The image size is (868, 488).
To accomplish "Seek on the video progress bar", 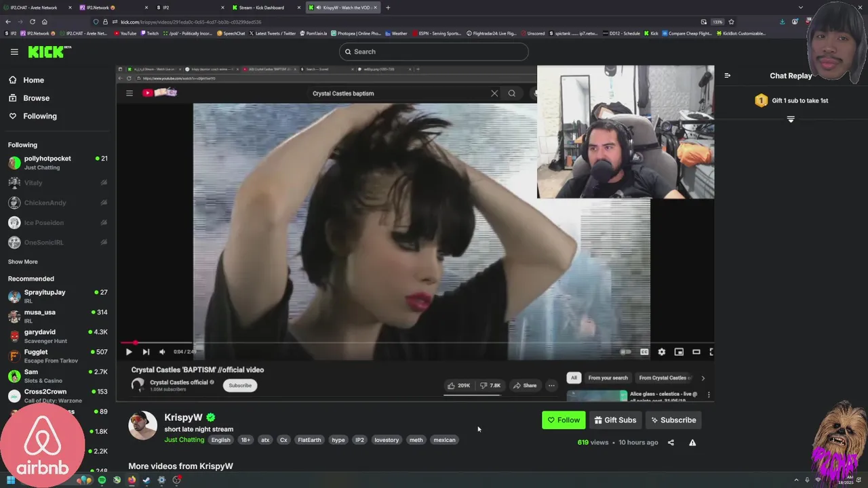I will tap(417, 343).
